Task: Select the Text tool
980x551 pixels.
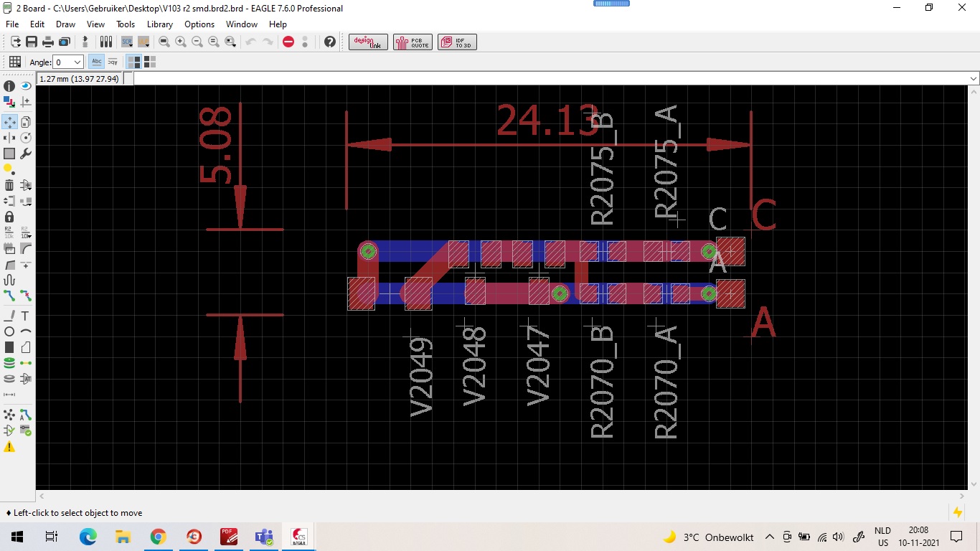Action: [26, 316]
